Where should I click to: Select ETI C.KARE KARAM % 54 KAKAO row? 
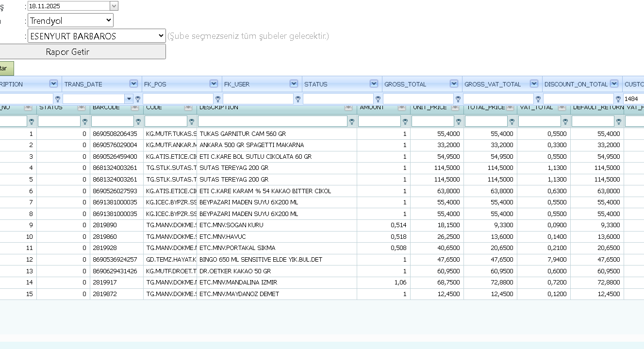point(322,191)
